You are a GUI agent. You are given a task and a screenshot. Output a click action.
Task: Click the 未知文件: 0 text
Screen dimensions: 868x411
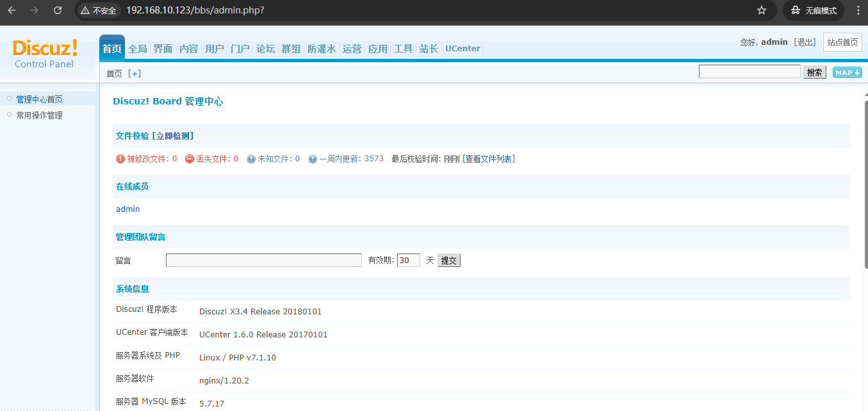click(x=279, y=159)
